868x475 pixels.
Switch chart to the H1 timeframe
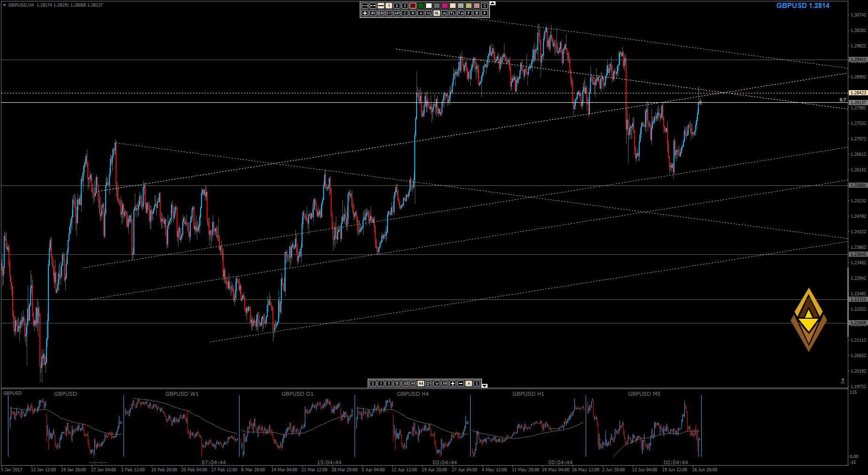[x=413, y=383]
